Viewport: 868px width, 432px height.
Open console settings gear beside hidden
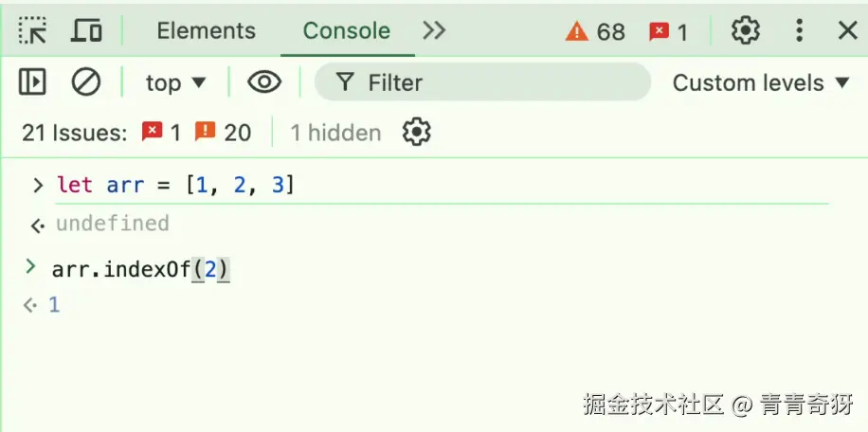(x=416, y=132)
